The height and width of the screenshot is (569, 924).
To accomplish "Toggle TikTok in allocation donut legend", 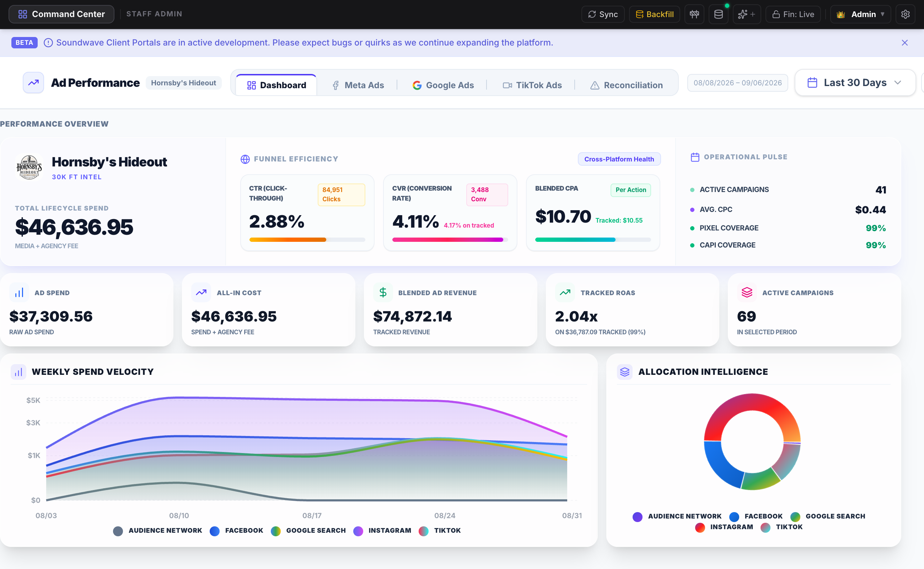I will 781,527.
